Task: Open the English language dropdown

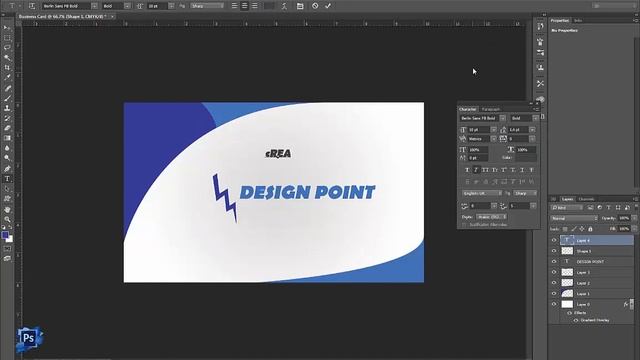Action: [x=482, y=193]
